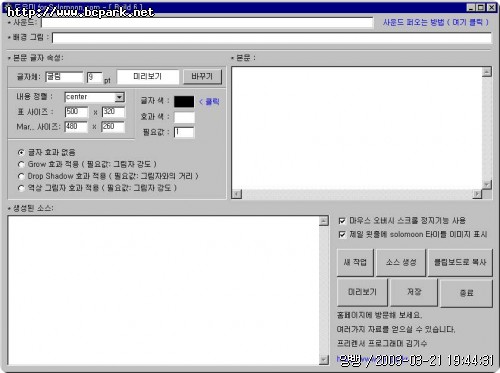Open the 사운드 퍼오는 방법 link
500x373 pixels.
pos(436,22)
